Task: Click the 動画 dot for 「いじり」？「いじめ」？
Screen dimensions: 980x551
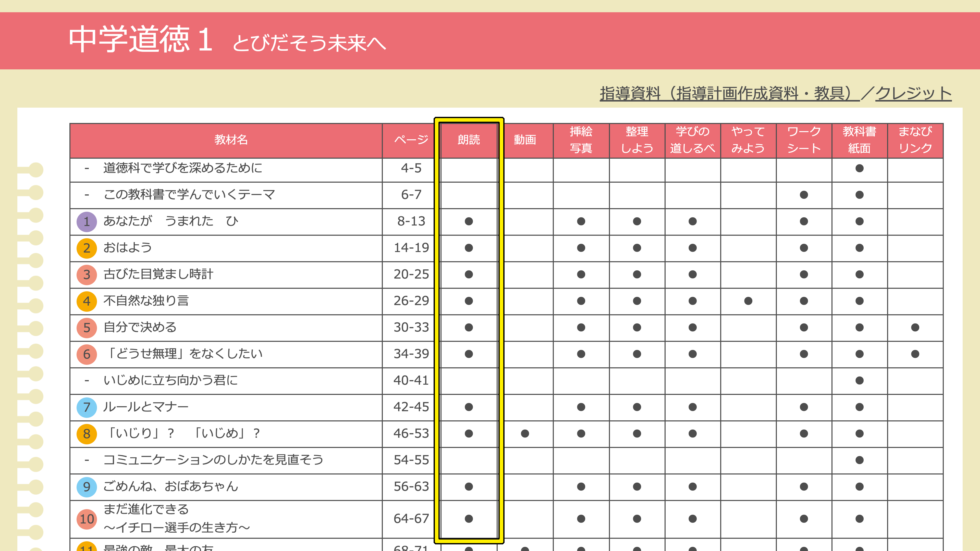Action: click(x=525, y=433)
